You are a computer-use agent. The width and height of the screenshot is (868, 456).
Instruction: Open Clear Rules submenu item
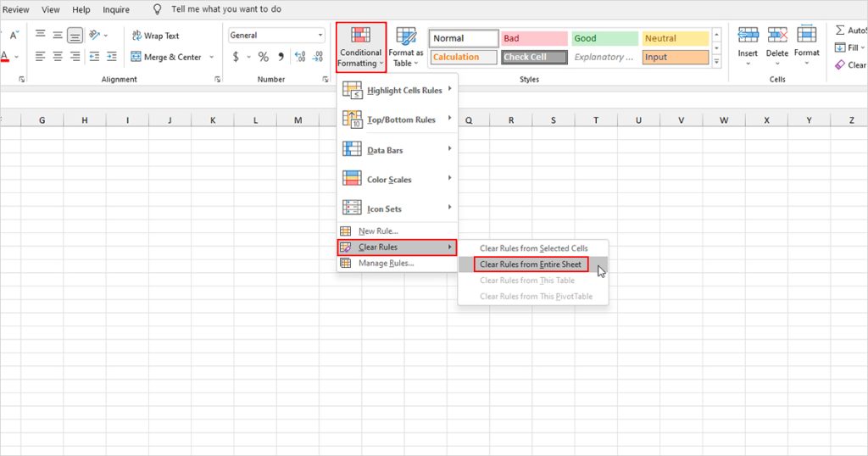397,247
